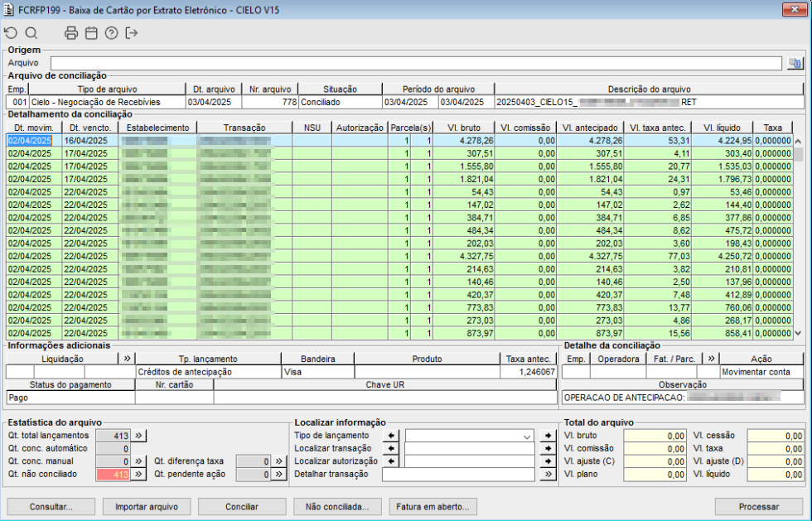Click the Processar button
812x521 pixels.
coord(759,507)
